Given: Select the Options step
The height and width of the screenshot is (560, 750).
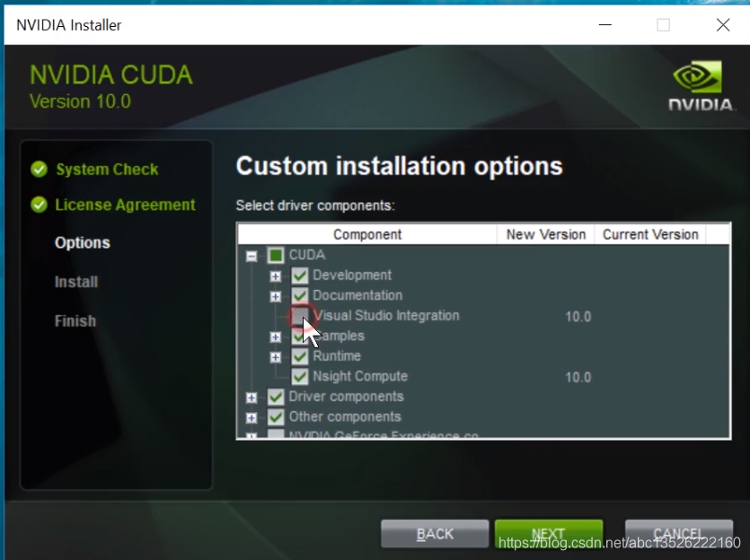Looking at the screenshot, I should (x=83, y=242).
